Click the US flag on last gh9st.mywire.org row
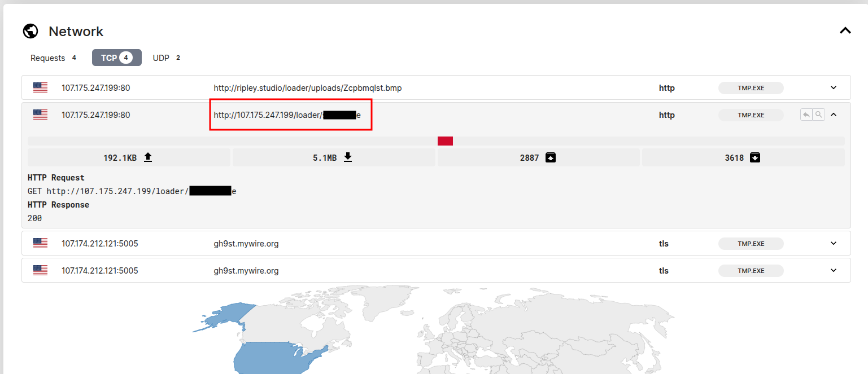This screenshot has width=868, height=374. click(x=40, y=270)
